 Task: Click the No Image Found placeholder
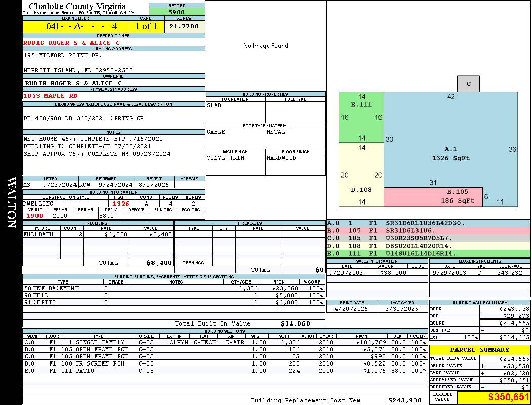point(265,46)
